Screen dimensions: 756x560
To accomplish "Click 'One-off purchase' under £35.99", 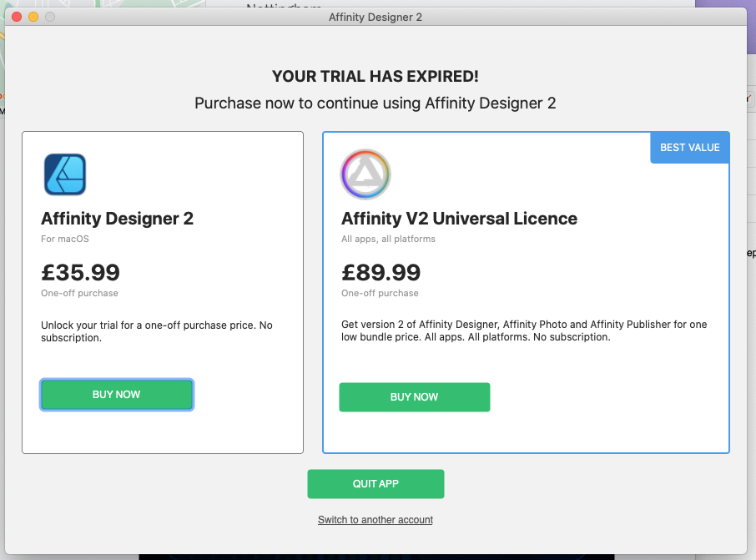I will (79, 293).
